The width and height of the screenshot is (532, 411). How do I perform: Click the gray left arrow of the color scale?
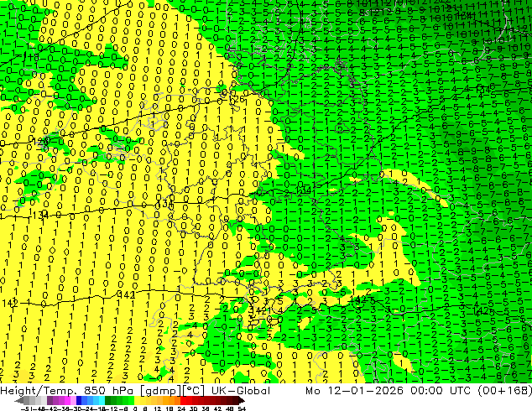click(x=19, y=401)
